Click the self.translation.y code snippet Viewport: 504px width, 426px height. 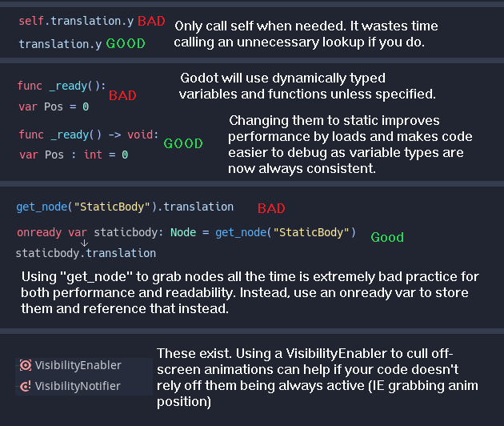coord(76,21)
